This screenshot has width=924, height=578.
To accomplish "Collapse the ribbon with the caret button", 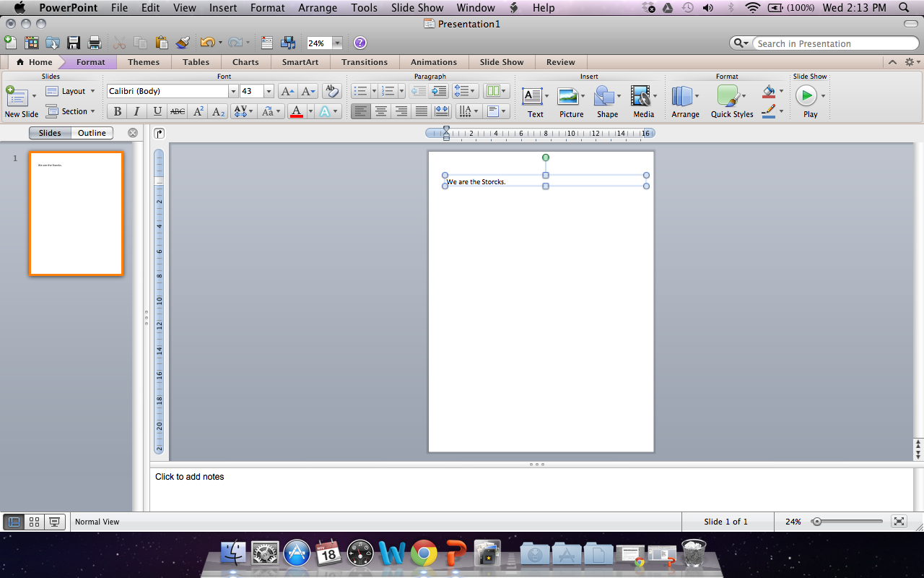I will (x=893, y=62).
